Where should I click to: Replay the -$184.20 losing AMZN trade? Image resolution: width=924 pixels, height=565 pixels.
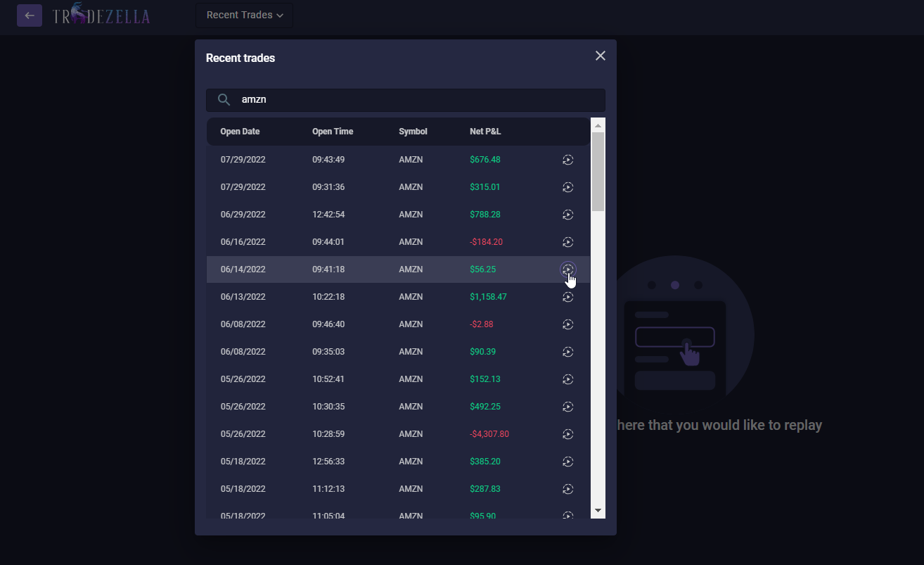coord(567,242)
